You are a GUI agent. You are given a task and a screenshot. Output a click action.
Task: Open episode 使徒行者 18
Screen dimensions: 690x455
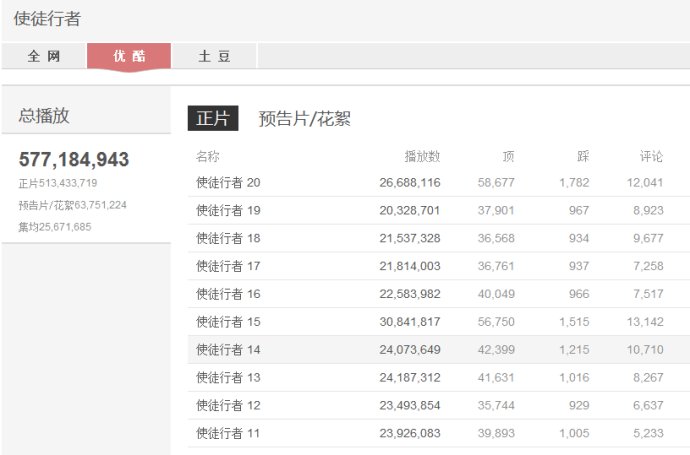tap(228, 238)
